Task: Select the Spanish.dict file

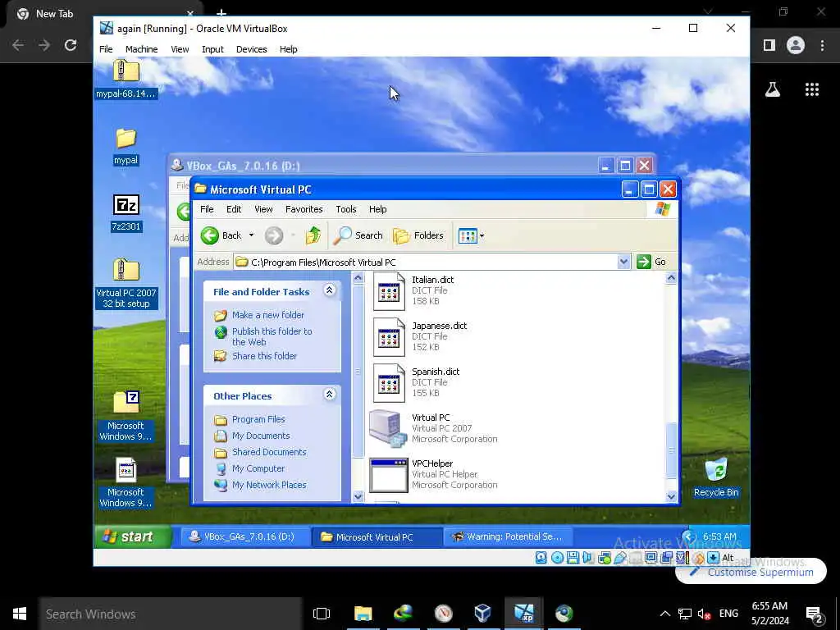Action: tap(416, 382)
